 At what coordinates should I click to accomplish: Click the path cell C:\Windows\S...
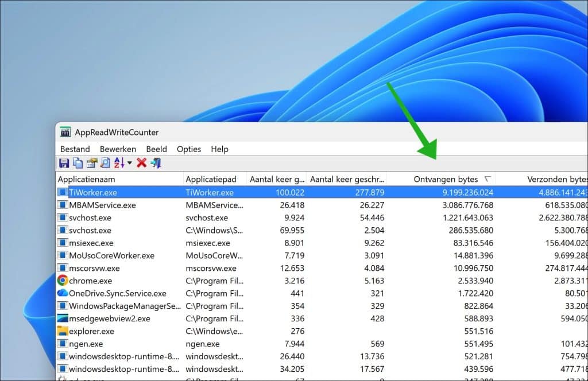[x=214, y=231]
